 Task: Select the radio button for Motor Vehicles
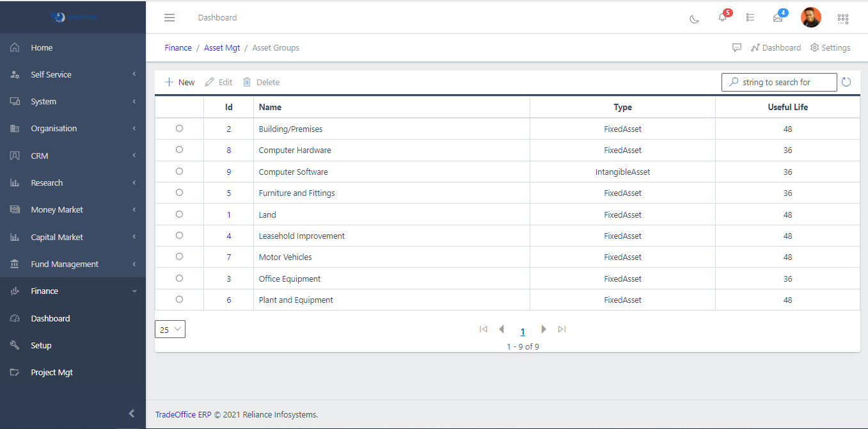pos(179,257)
